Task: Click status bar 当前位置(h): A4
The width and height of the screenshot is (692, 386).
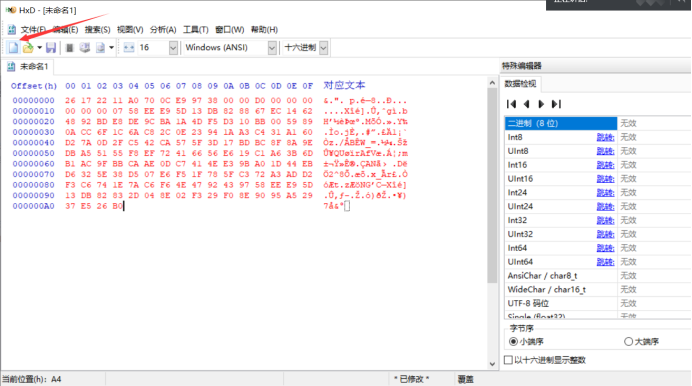Action: pyautogui.click(x=32, y=379)
